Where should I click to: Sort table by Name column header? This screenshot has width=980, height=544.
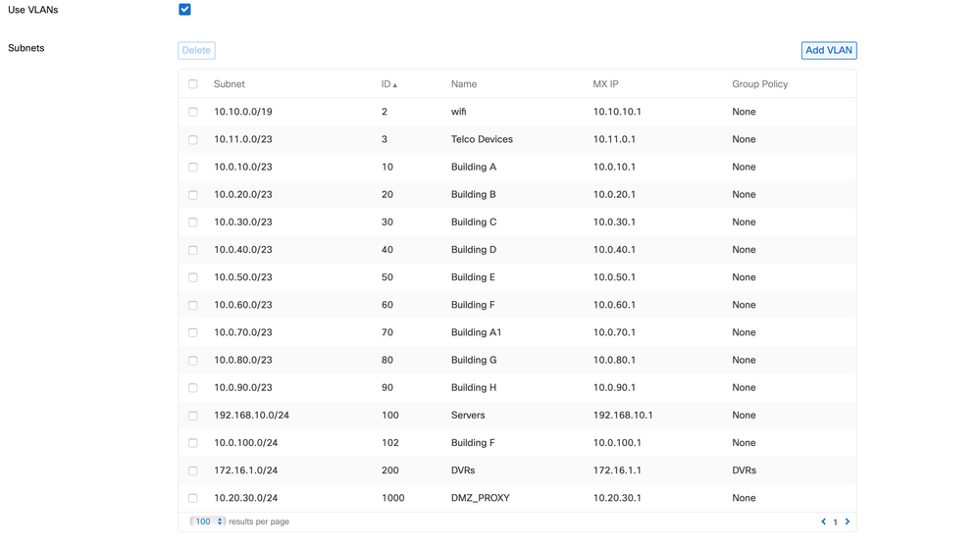[x=464, y=84]
